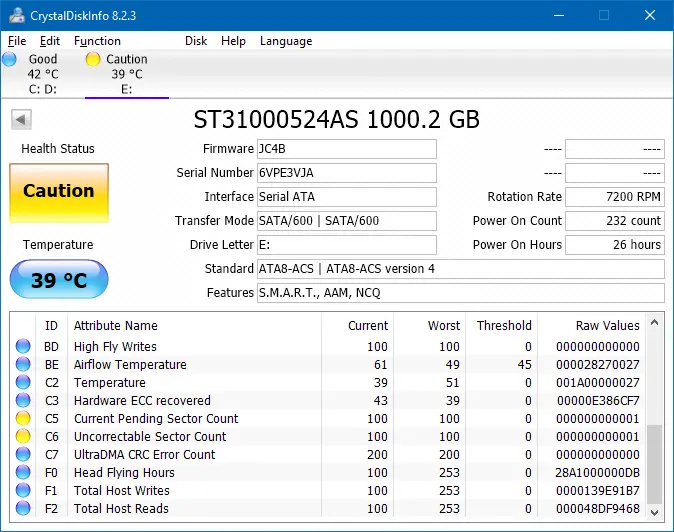Open the File menu
674x532 pixels.
click(x=17, y=41)
